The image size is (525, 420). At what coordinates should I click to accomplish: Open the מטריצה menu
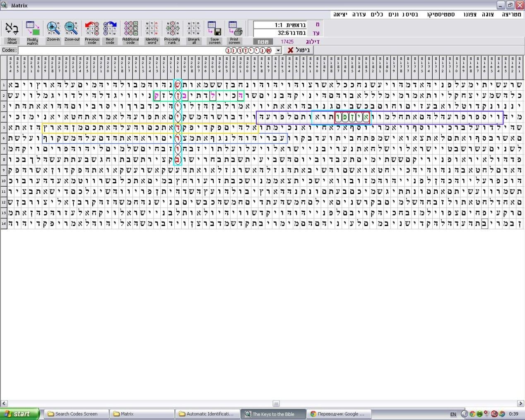coord(511,14)
